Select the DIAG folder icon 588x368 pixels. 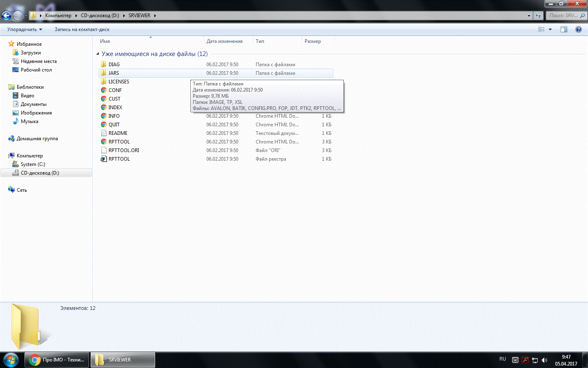click(x=104, y=65)
